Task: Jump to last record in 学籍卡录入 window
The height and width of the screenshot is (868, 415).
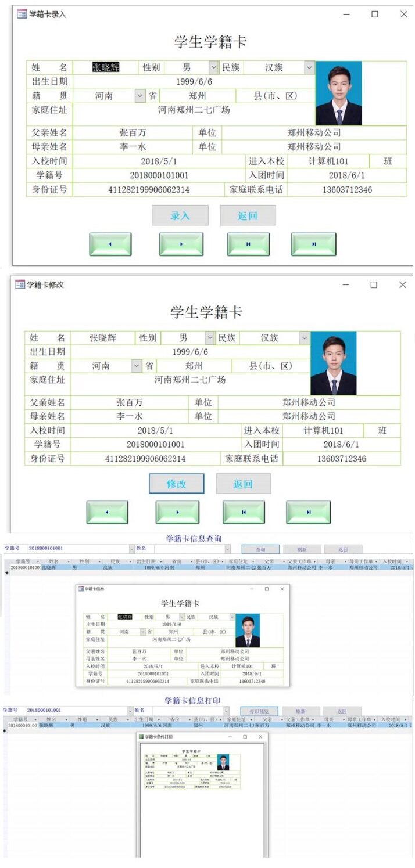Action: point(314,244)
